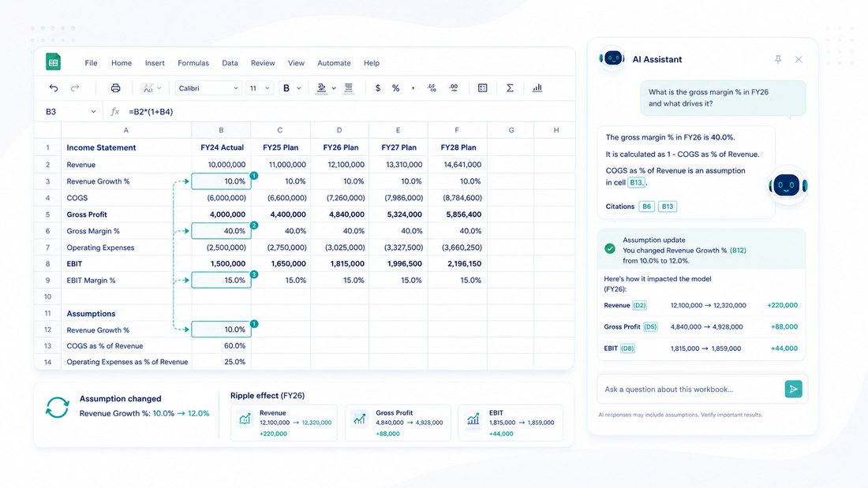Print the workbook
The width and height of the screenshot is (868, 488).
click(x=115, y=88)
